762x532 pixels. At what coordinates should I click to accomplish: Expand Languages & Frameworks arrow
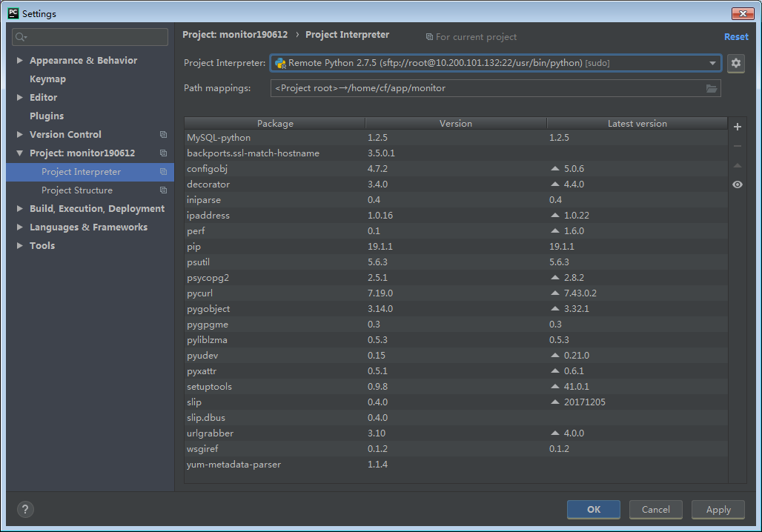coord(20,227)
